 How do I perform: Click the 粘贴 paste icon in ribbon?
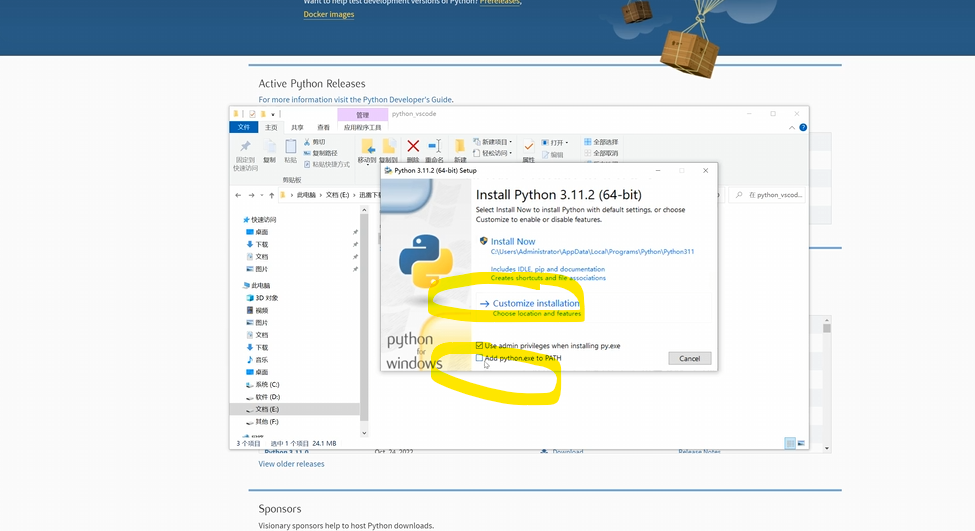(x=290, y=147)
